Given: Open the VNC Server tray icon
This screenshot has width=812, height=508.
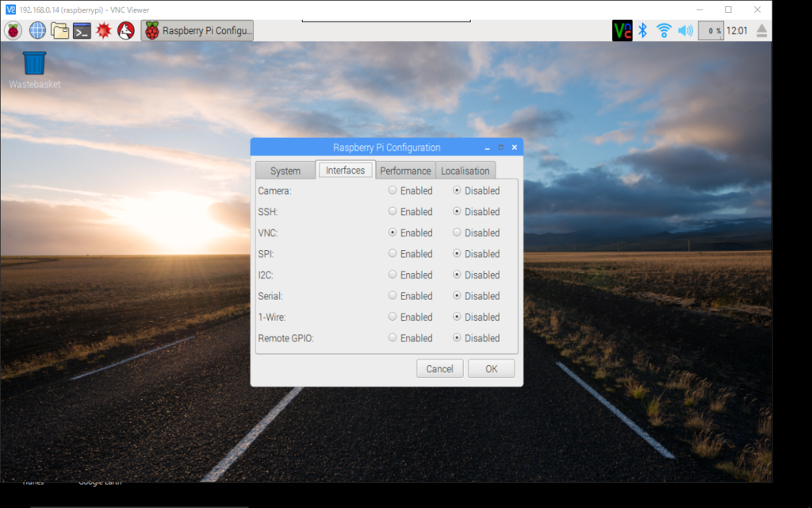Looking at the screenshot, I should (622, 31).
